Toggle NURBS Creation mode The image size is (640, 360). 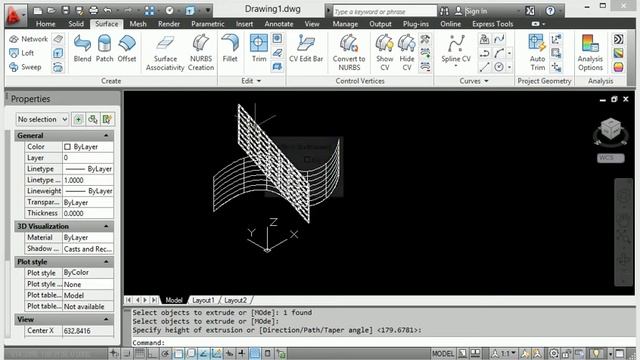201,53
